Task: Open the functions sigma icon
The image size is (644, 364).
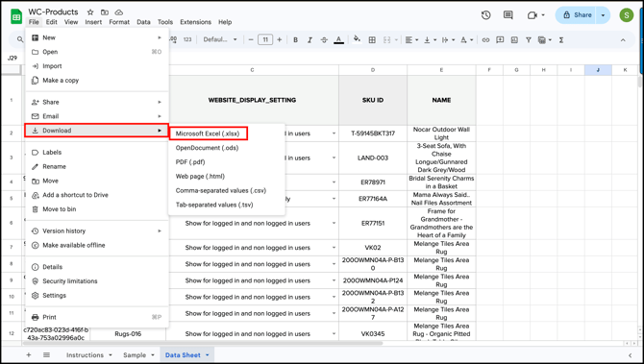Action: [x=561, y=39]
